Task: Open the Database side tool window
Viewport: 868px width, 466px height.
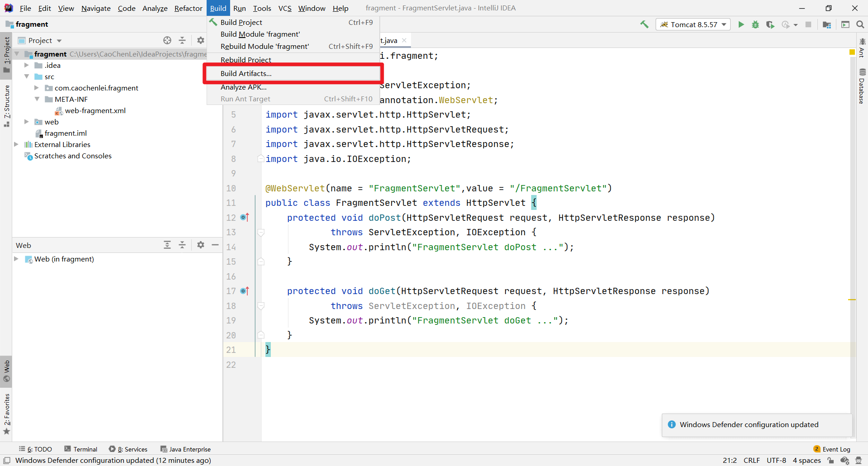Action: tap(862, 86)
